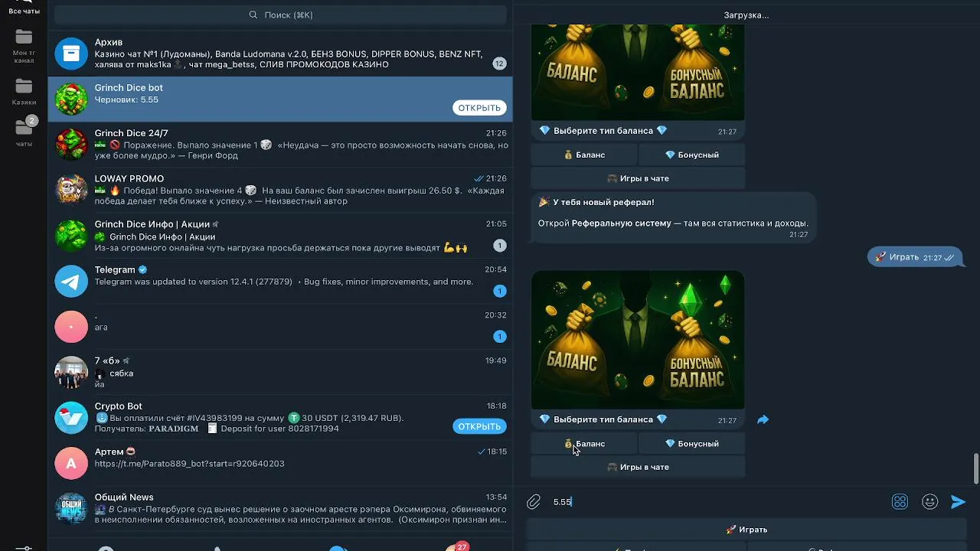The image size is (980, 551).
Task: Click the Играть reply keyboard button
Action: (746, 530)
